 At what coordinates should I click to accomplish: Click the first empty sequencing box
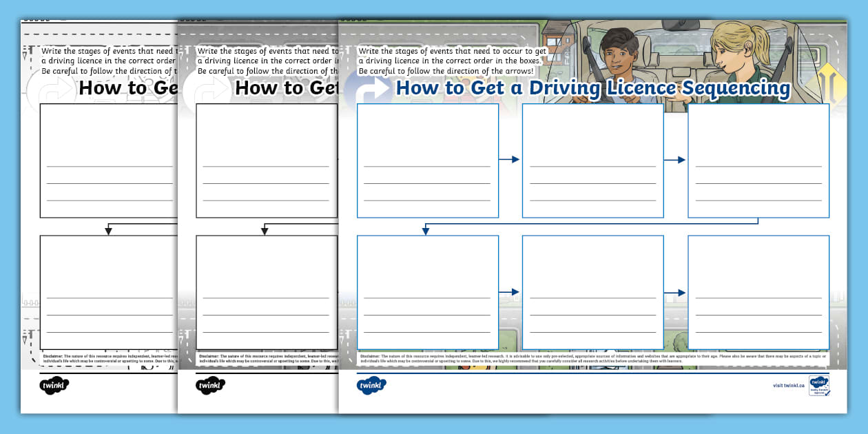point(427,160)
